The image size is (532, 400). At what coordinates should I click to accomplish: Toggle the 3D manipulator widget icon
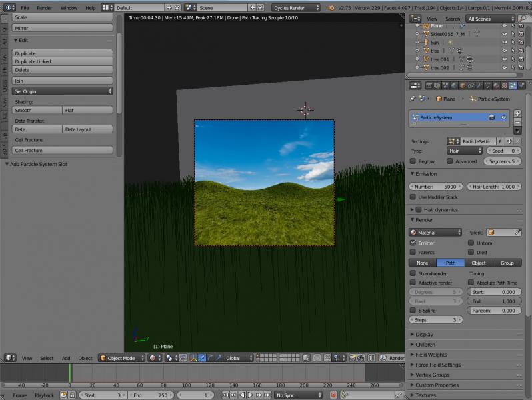pos(193,358)
